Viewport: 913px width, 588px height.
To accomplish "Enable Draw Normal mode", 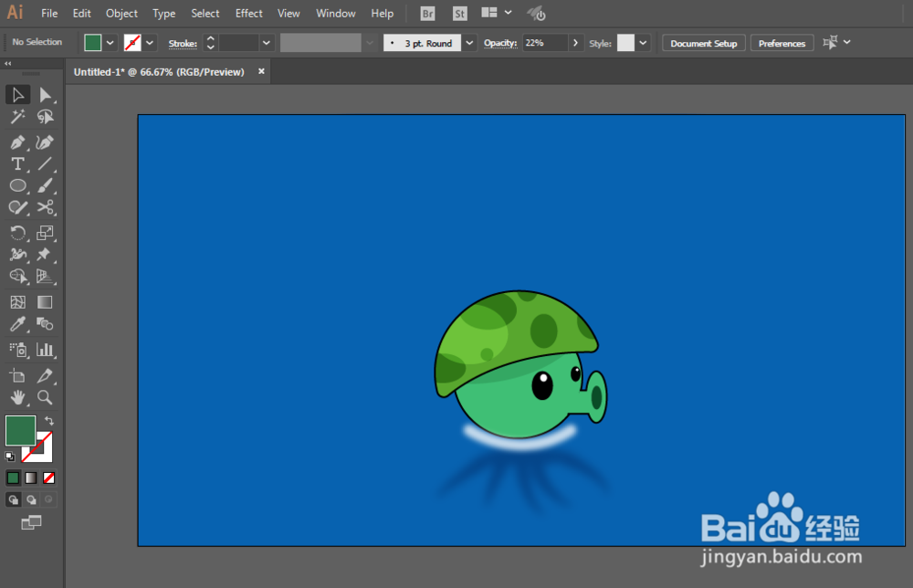I will [13, 499].
